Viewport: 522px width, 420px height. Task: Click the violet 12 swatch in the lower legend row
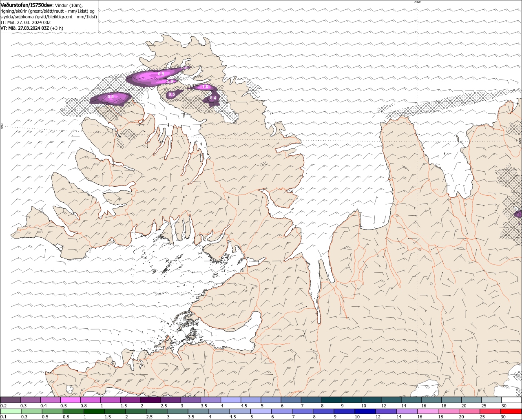[x=386, y=411]
